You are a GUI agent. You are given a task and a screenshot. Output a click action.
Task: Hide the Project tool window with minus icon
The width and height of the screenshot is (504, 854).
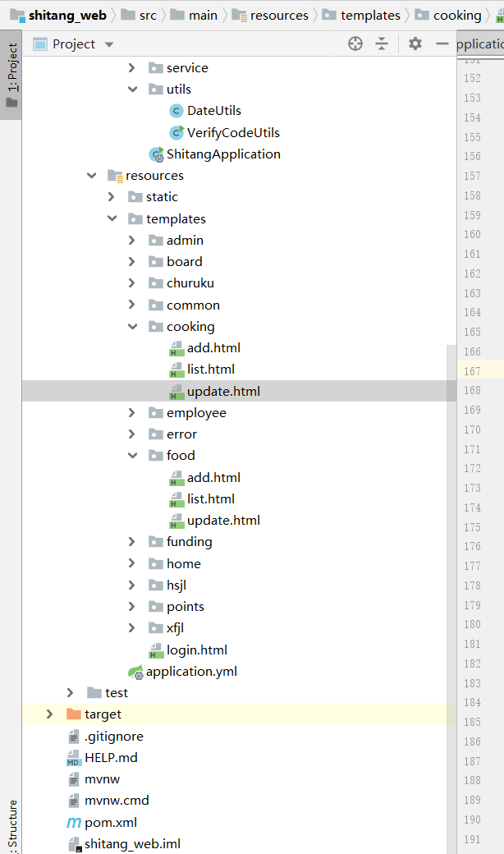coord(442,44)
